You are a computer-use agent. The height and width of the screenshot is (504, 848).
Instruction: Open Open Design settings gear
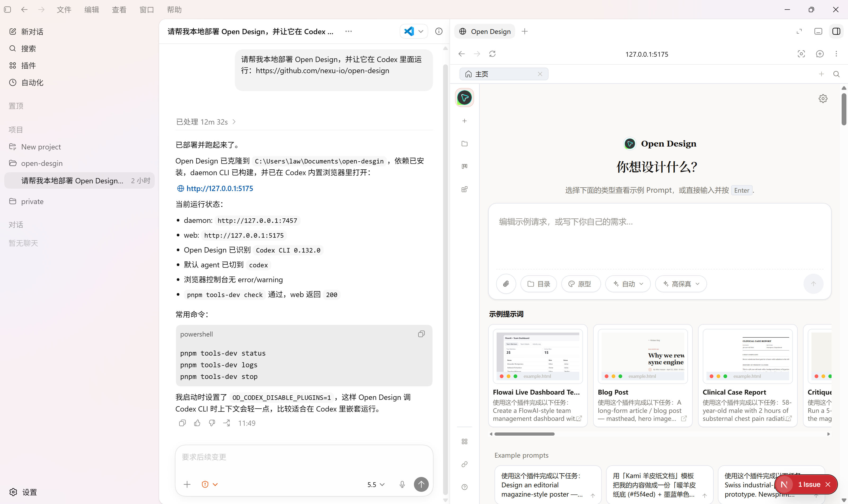[x=823, y=99]
